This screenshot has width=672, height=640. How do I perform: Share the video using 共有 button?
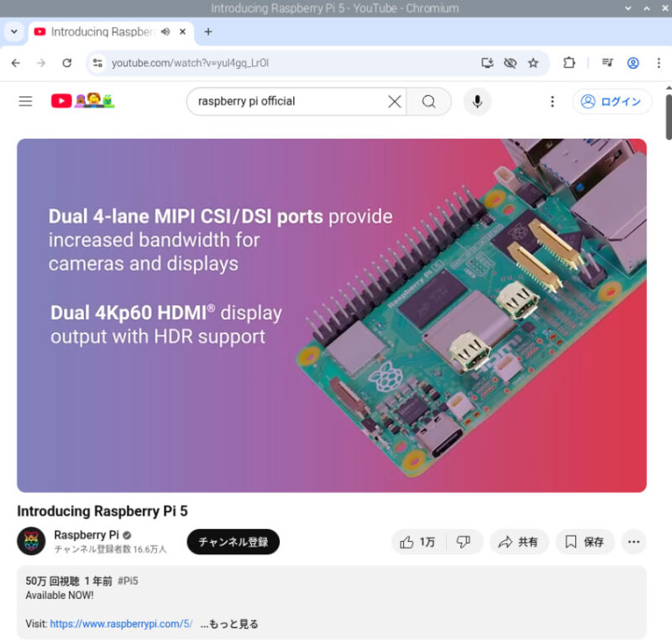tap(518, 542)
